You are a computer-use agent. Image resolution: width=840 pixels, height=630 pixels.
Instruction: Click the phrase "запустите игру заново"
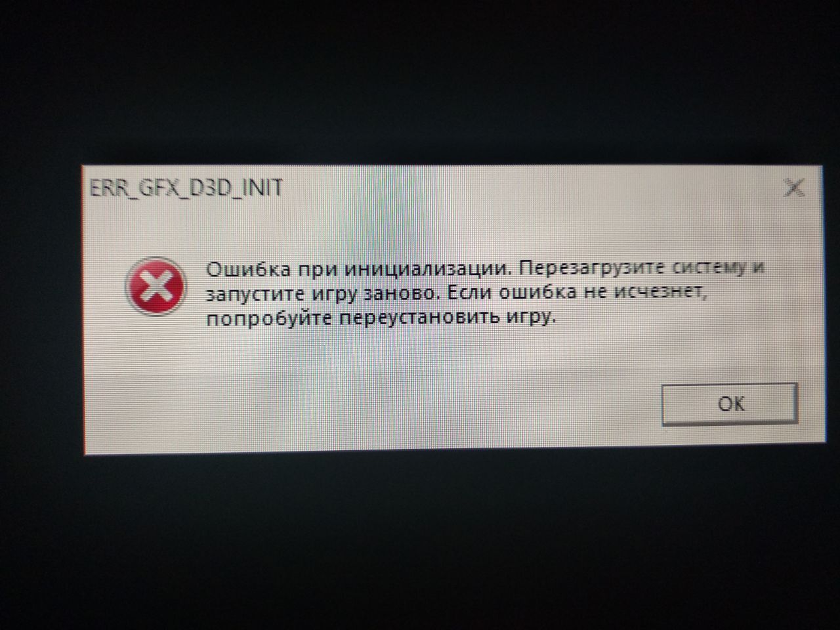(x=320, y=295)
